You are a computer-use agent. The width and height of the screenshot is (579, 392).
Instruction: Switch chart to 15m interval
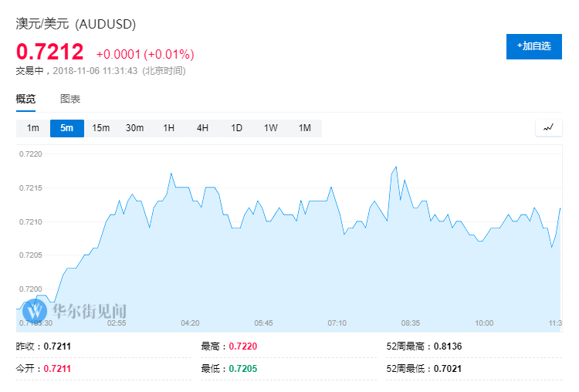pos(101,128)
